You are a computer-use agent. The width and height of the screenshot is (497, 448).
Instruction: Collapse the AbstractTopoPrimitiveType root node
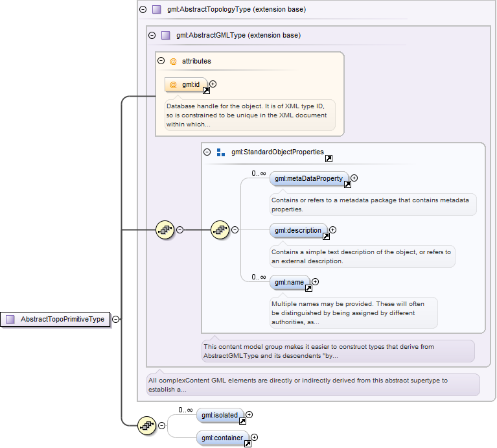click(116, 319)
